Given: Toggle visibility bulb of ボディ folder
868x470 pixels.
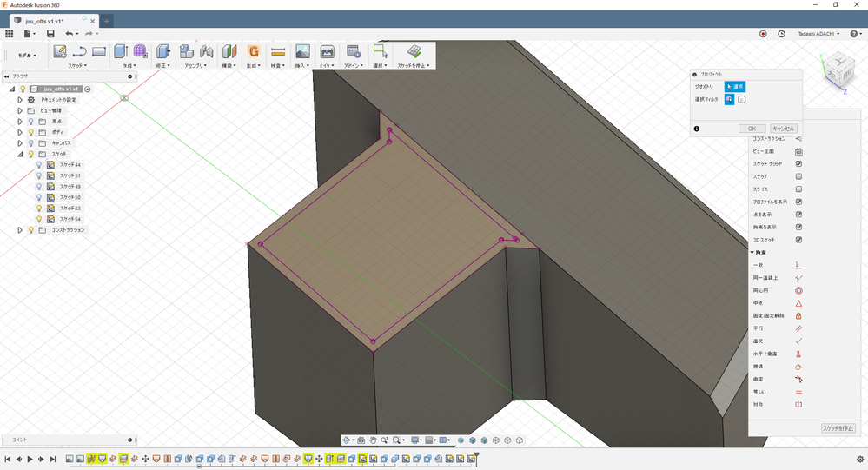Looking at the screenshot, I should [x=31, y=132].
